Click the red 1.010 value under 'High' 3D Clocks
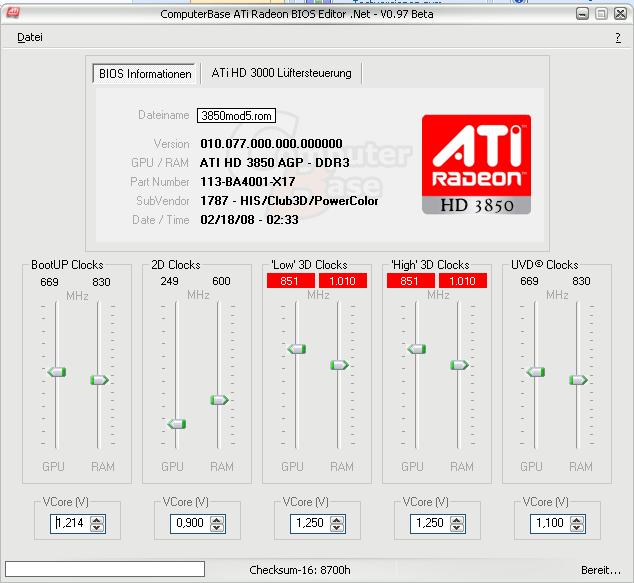The width and height of the screenshot is (634, 583). [x=463, y=281]
